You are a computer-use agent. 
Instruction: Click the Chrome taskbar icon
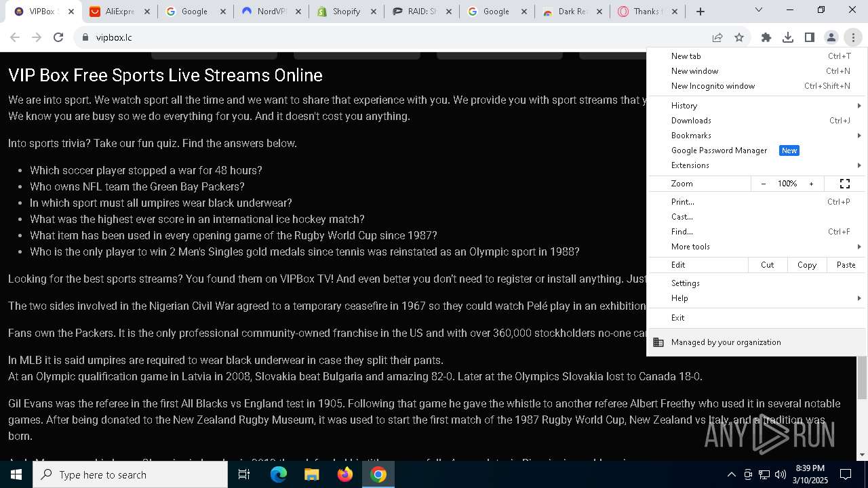coord(378,474)
